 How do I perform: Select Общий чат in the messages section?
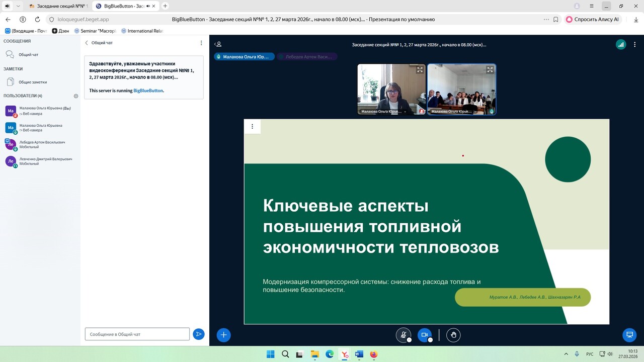28,54
